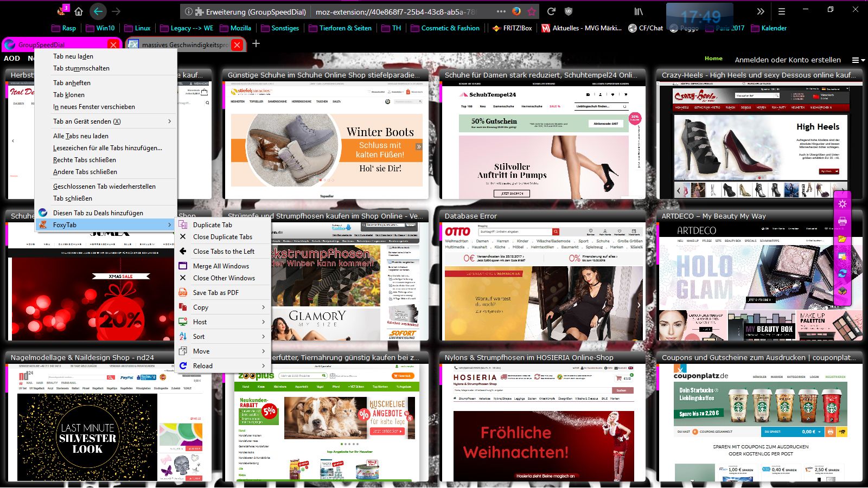Open the Win10 bookmarks folder
Viewport: 868px width, 488px height.
point(100,28)
